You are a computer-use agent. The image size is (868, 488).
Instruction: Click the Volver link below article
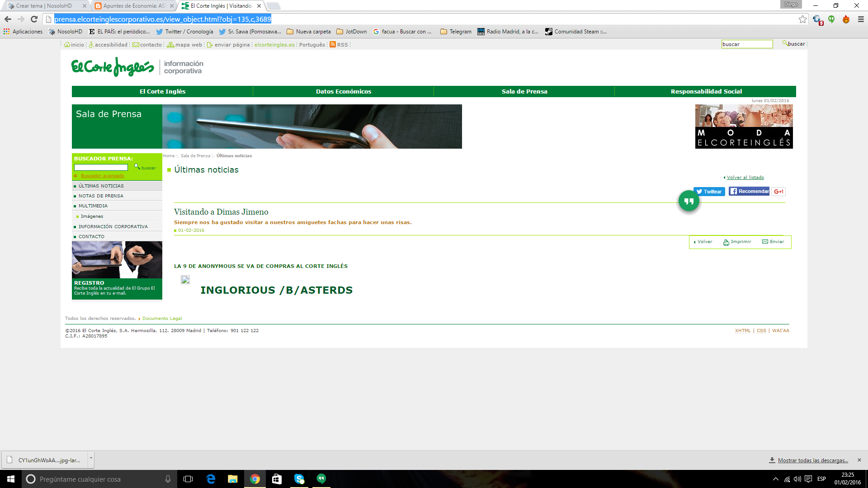point(703,242)
